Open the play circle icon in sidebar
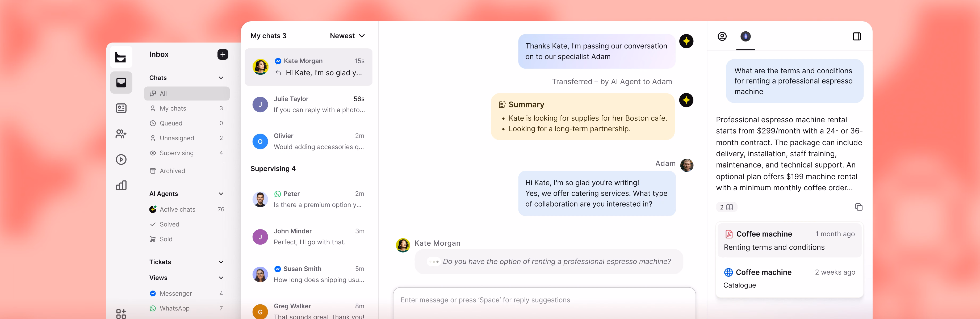 point(121,159)
